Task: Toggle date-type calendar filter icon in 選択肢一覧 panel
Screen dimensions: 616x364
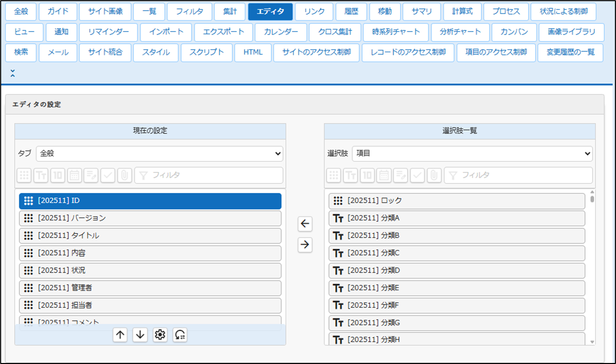Action: pos(384,176)
